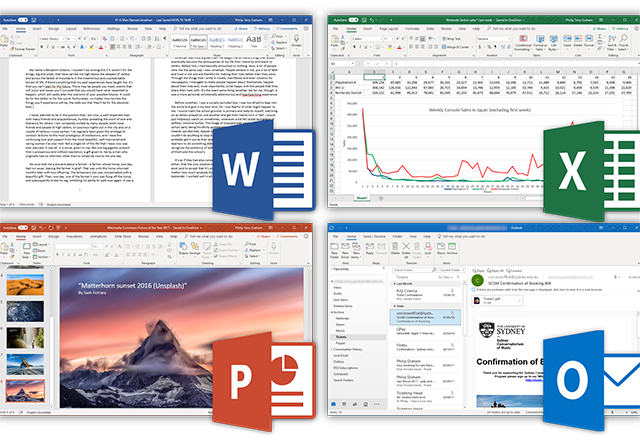Click the Excel chart title text
This screenshot has height=440, width=640.
click(x=480, y=110)
